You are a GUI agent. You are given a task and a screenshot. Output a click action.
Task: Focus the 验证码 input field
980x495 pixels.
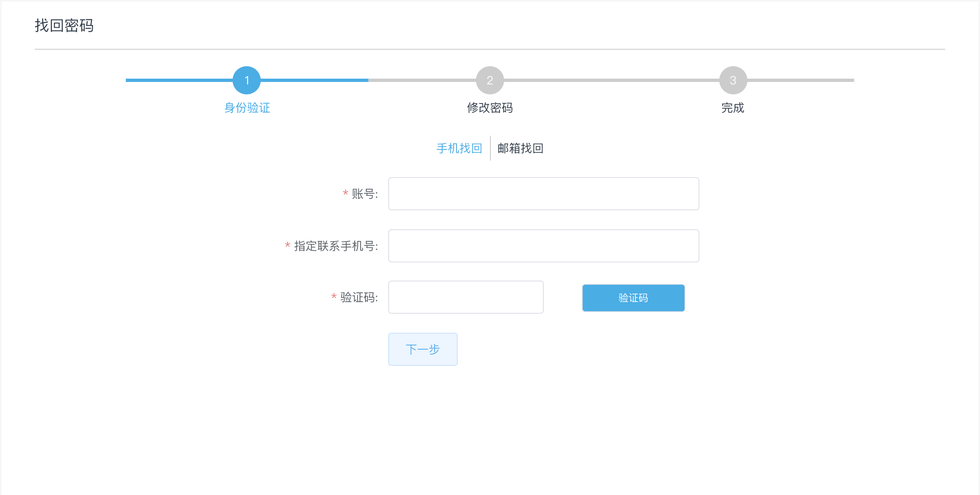point(466,297)
